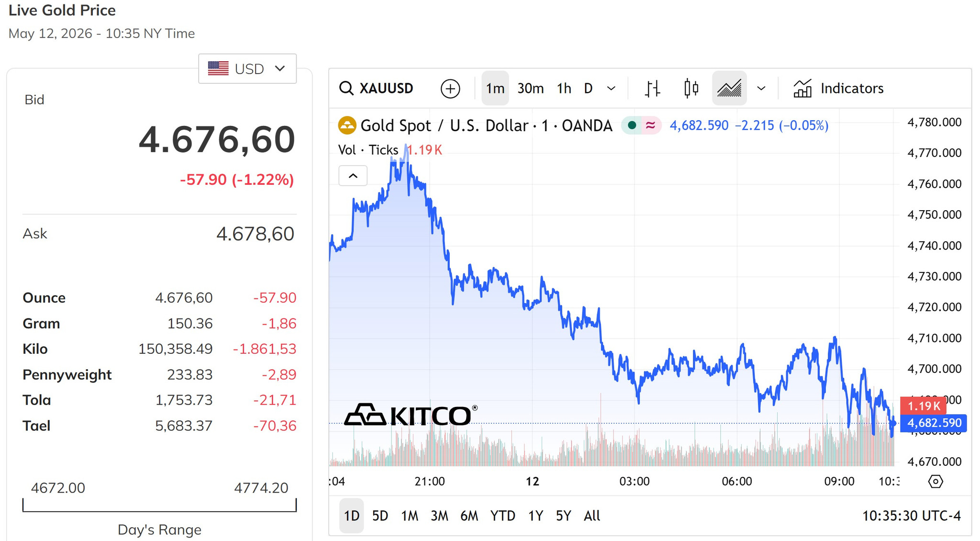Select the area chart style icon
980x541 pixels.
pyautogui.click(x=729, y=89)
